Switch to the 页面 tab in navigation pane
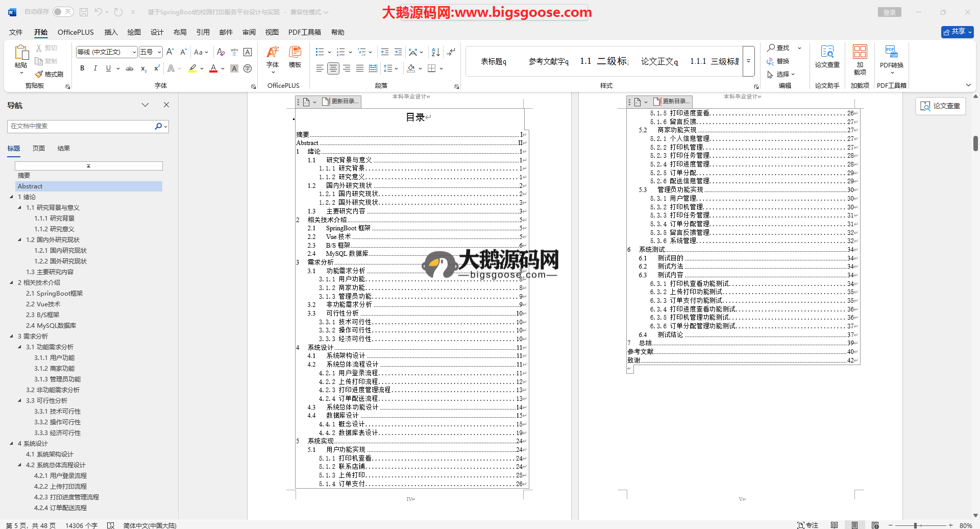980x529 pixels. click(39, 149)
